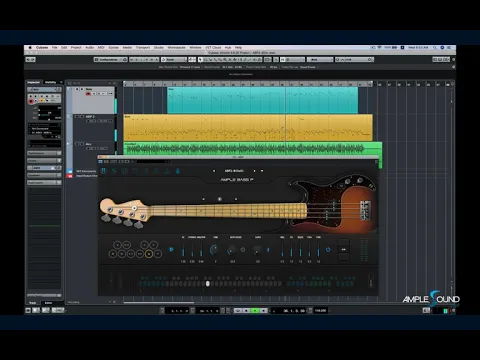Open the Apple menu

[30, 48]
